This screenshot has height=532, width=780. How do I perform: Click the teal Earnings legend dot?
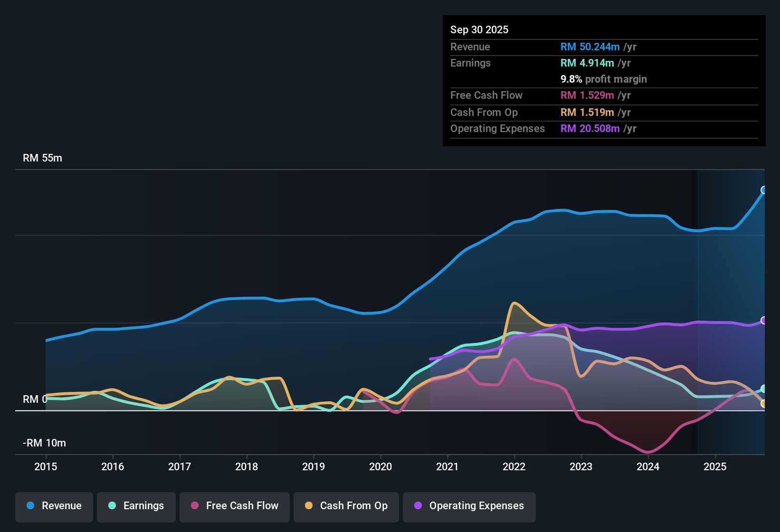112,506
